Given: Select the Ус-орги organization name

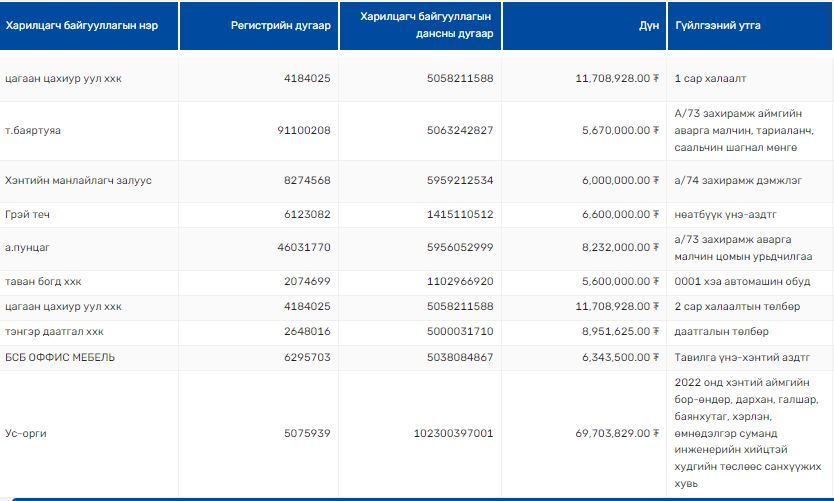Looking at the screenshot, I should click(x=26, y=434).
